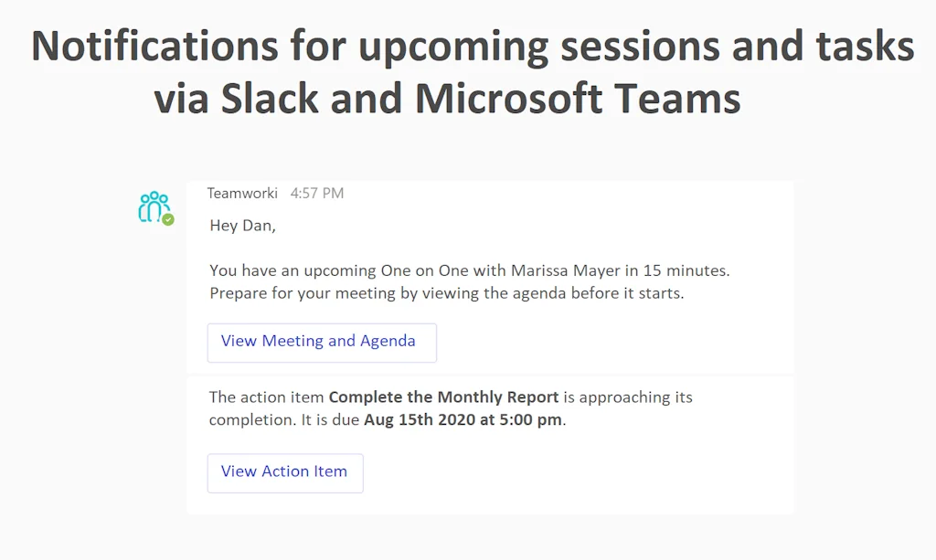The height and width of the screenshot is (560, 936).
Task: Click the Teamworki sender name
Action: (241, 193)
